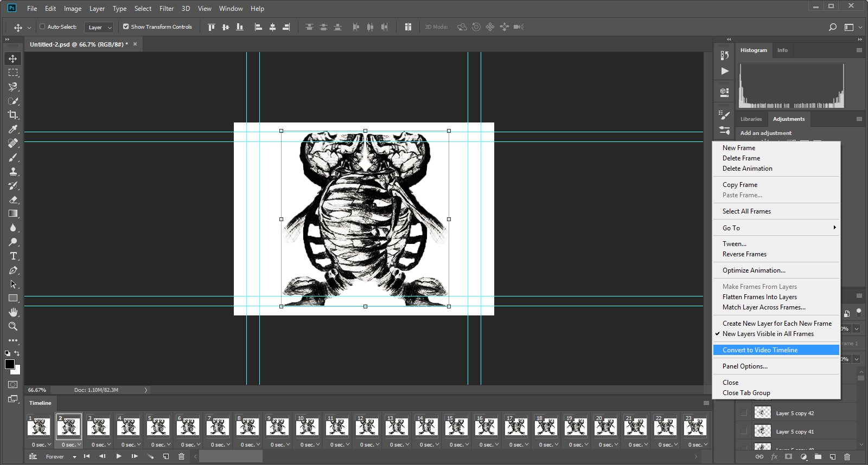The image size is (868, 465).
Task: Toggle the layer filter switch
Action: point(858,313)
